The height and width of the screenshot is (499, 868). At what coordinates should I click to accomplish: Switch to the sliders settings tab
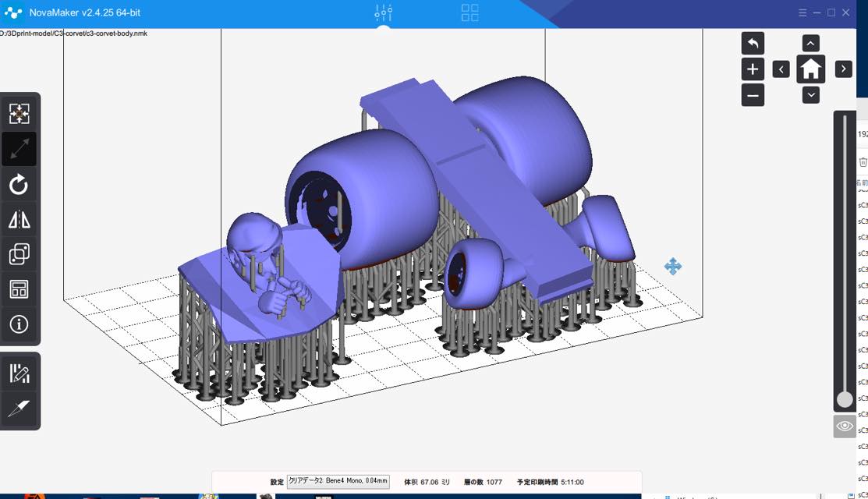tap(383, 12)
